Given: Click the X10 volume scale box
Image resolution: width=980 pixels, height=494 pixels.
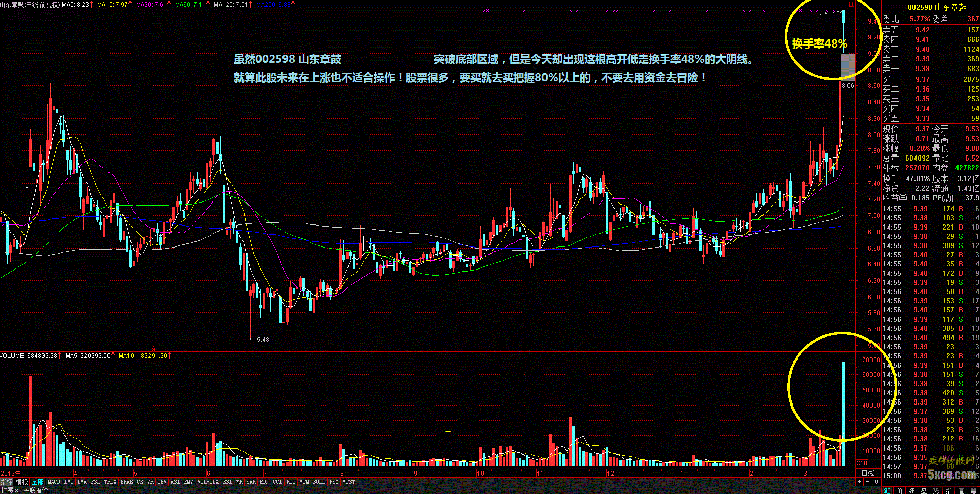Looking at the screenshot, I should 862,463.
